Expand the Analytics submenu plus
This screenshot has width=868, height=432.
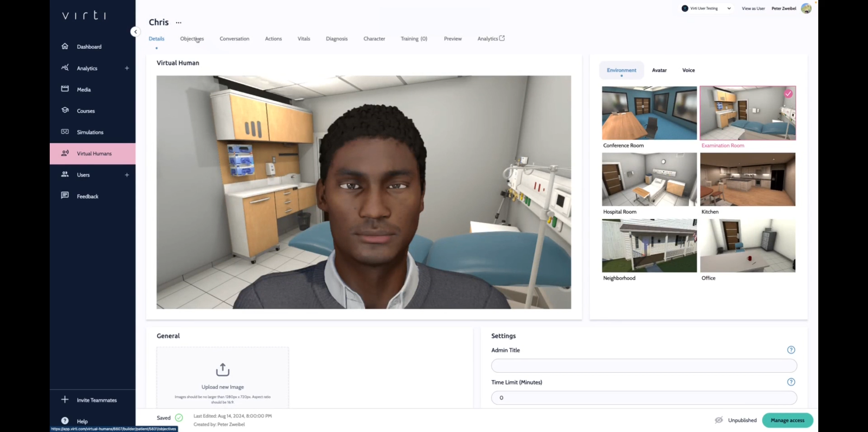coord(127,68)
